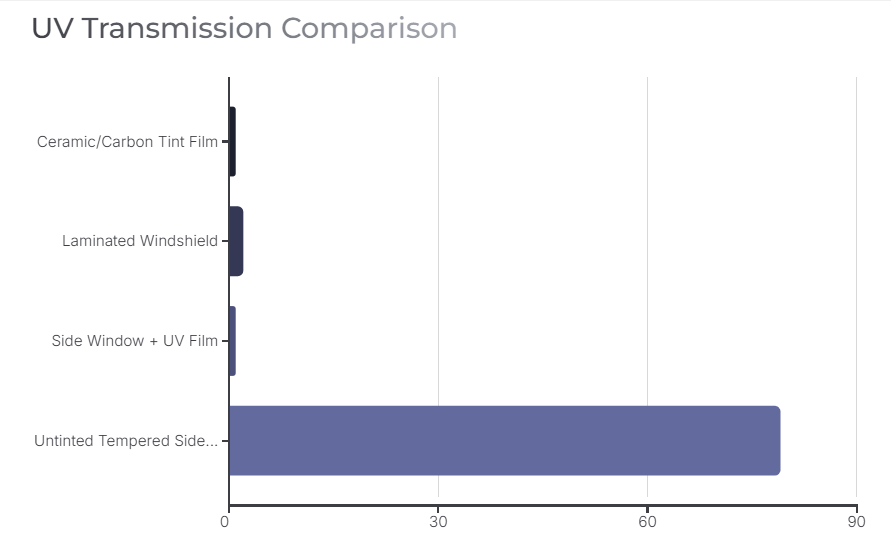The width and height of the screenshot is (891, 540).
Task: Click the Side Window + UV Film label
Action: pos(134,341)
